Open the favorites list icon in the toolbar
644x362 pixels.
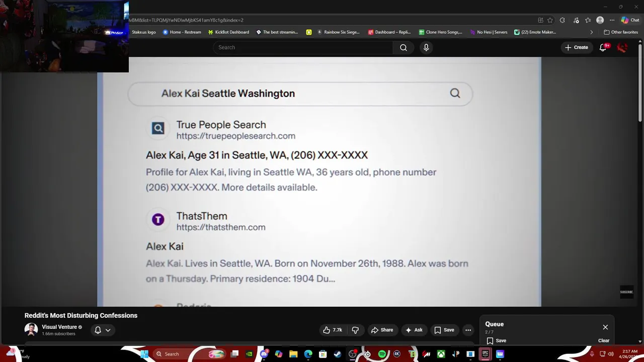[x=588, y=20]
